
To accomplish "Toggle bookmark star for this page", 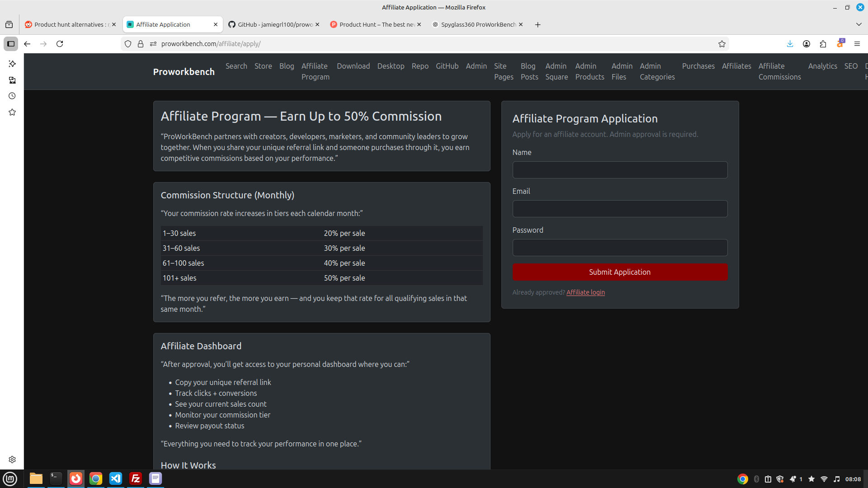I will point(722,44).
